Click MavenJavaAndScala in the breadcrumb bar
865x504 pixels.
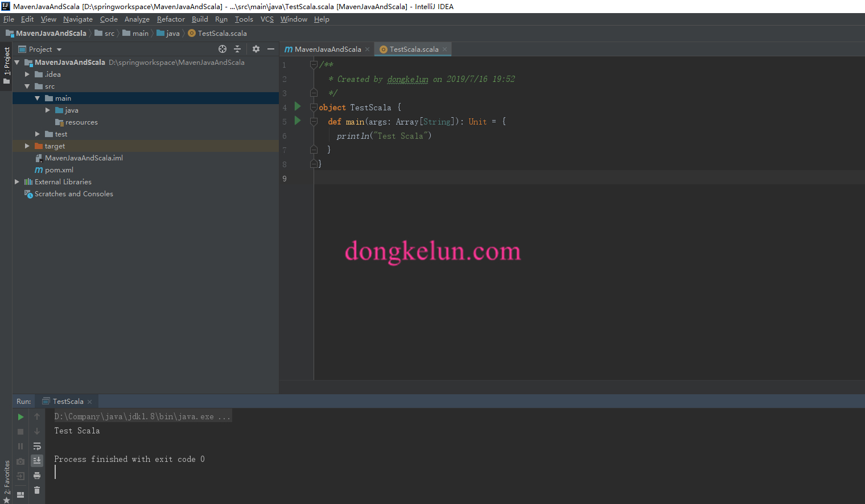[x=47, y=34]
